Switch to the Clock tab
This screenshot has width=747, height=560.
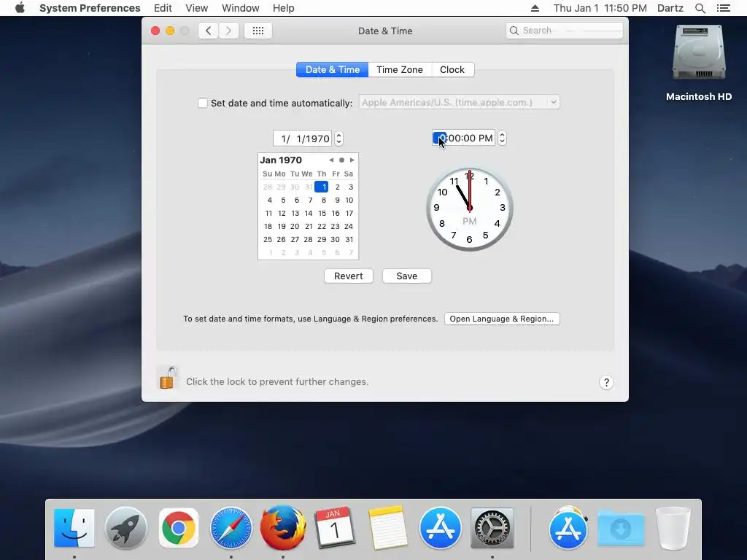[452, 69]
